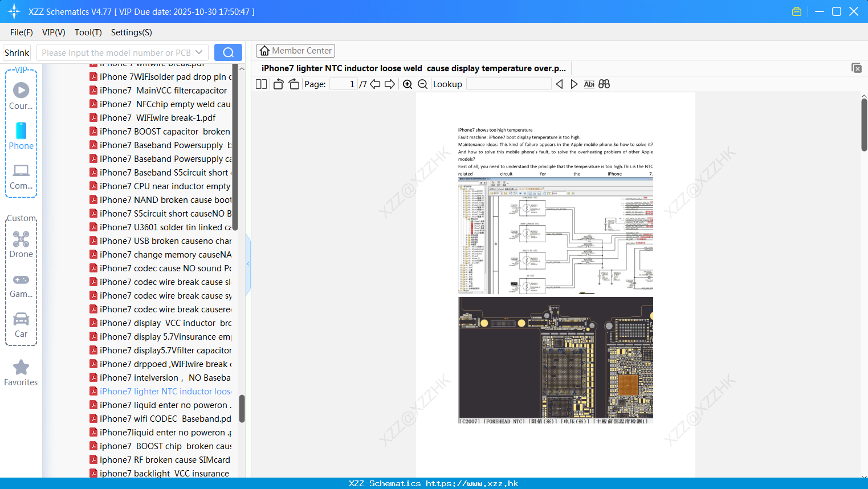Click the model number search field

click(116, 52)
